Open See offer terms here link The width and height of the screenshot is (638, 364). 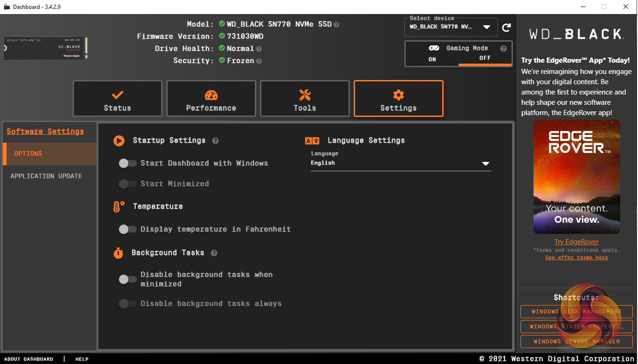pos(577,258)
